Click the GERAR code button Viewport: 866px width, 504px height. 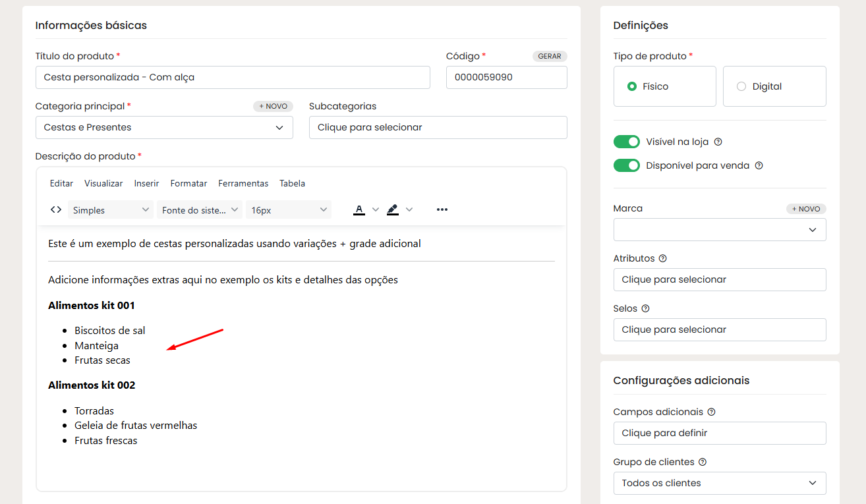[x=550, y=56]
